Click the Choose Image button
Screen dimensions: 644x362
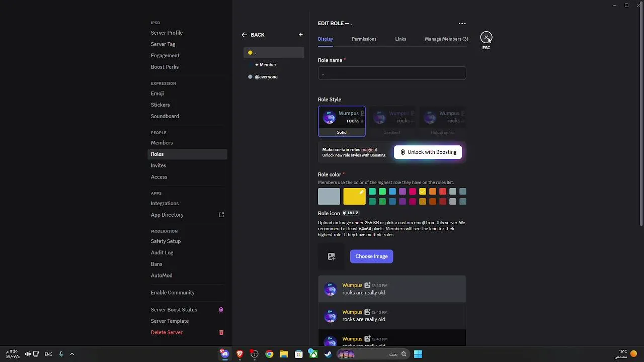coord(371,256)
